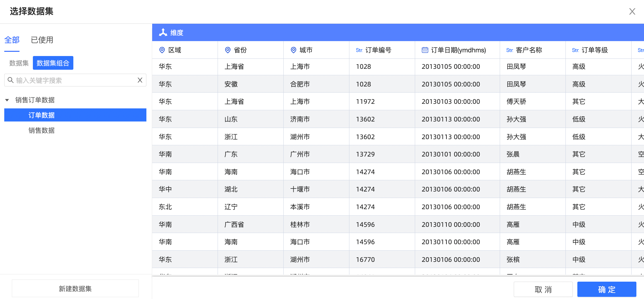Click the 订单等级 column header
This screenshot has height=299, width=644.
point(598,50)
